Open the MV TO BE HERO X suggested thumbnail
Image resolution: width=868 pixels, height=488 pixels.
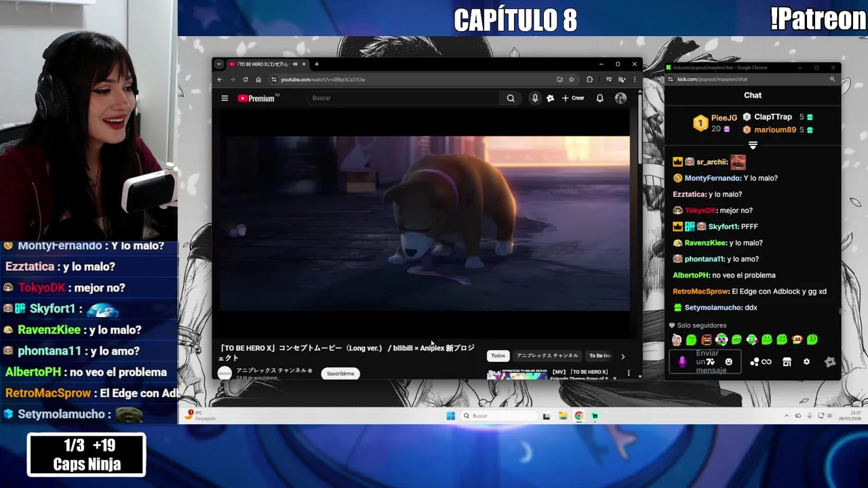coord(517,374)
